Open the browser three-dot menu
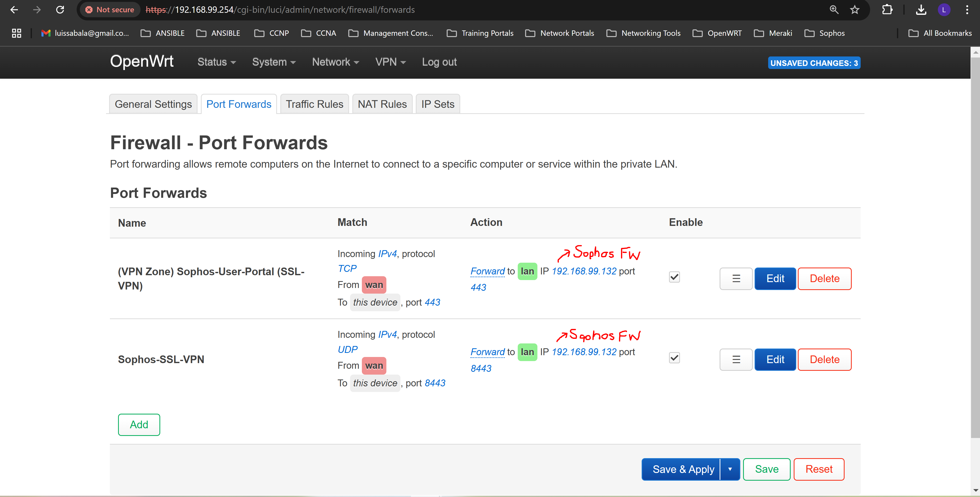This screenshot has width=980, height=497. click(x=967, y=10)
